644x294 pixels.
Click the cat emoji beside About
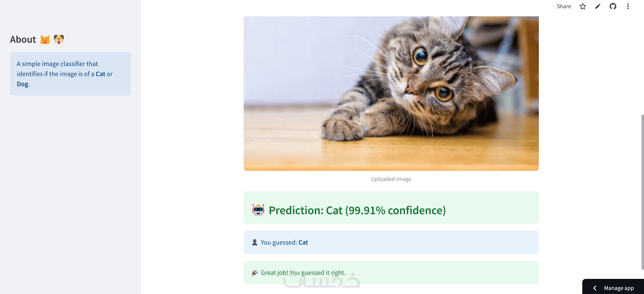point(45,40)
